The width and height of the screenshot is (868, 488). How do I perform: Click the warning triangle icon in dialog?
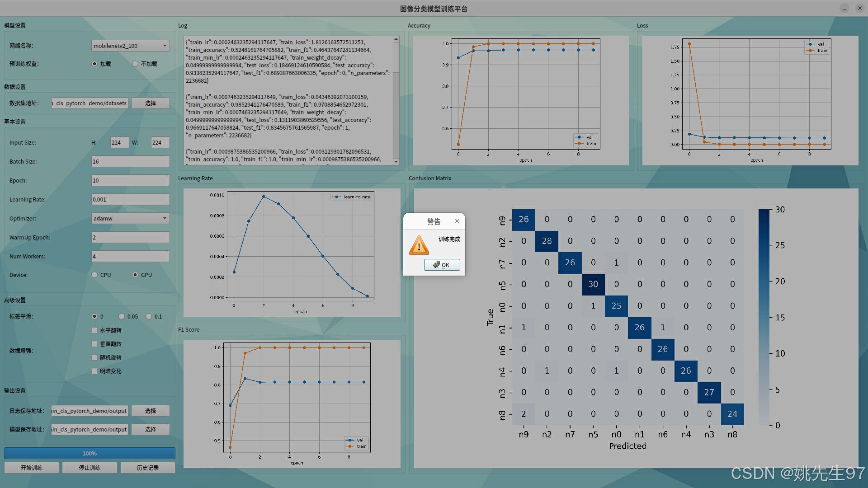coord(419,246)
